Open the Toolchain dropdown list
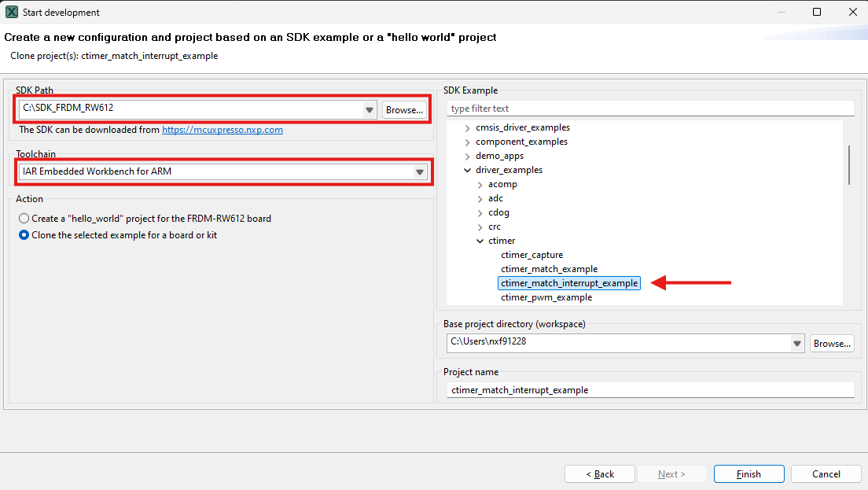Image resolution: width=868 pixels, height=490 pixels. [421, 171]
